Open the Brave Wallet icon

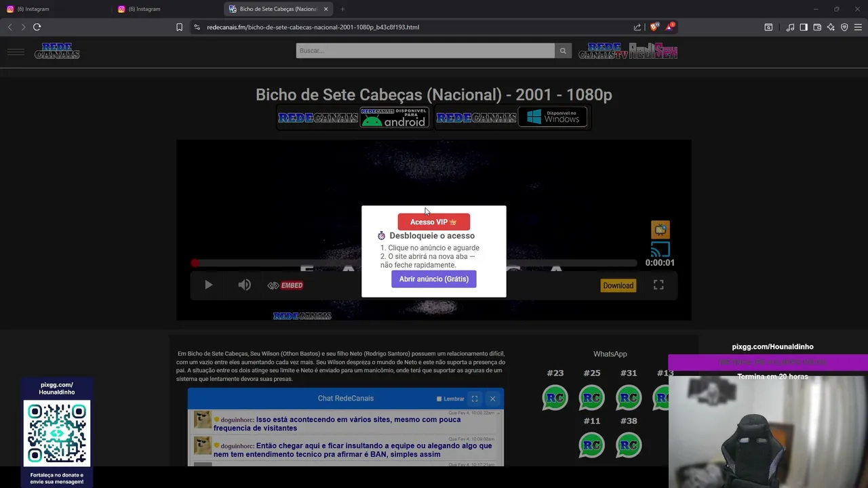tap(817, 27)
